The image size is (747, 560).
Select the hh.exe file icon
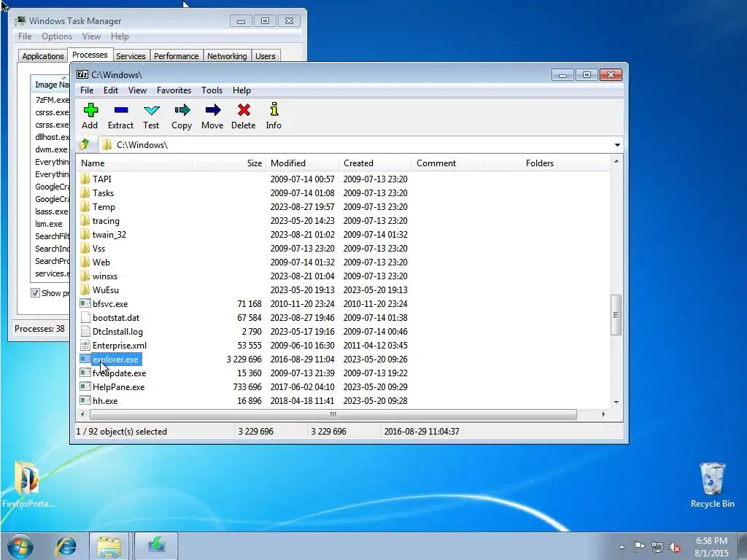(85, 400)
